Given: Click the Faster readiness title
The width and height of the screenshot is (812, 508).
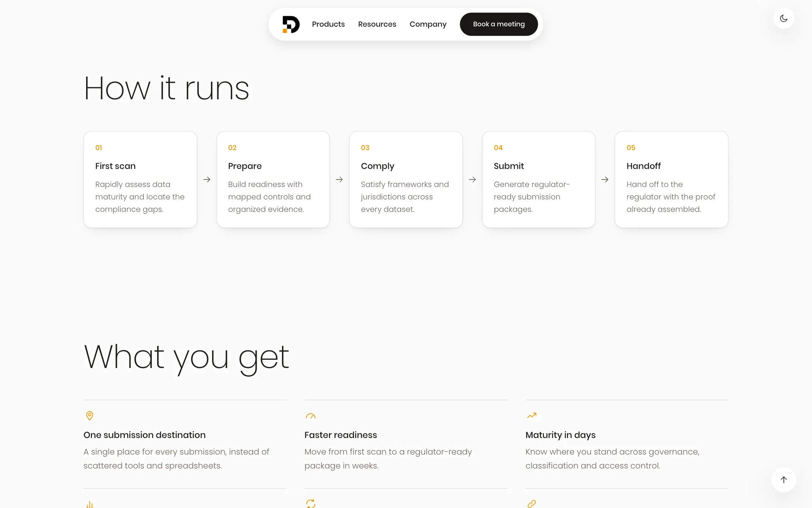Looking at the screenshot, I should (341, 435).
